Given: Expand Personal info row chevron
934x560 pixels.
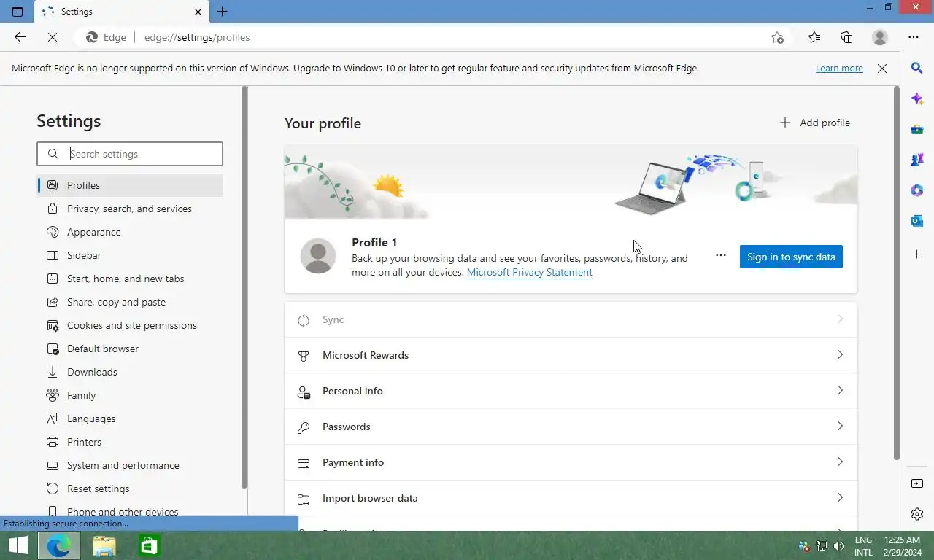Looking at the screenshot, I should (x=840, y=391).
